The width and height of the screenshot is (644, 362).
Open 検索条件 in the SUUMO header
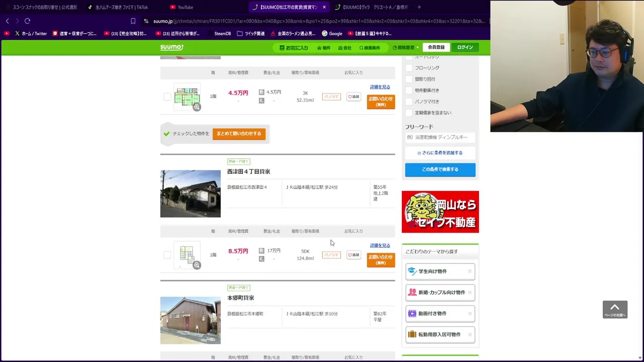(370, 48)
